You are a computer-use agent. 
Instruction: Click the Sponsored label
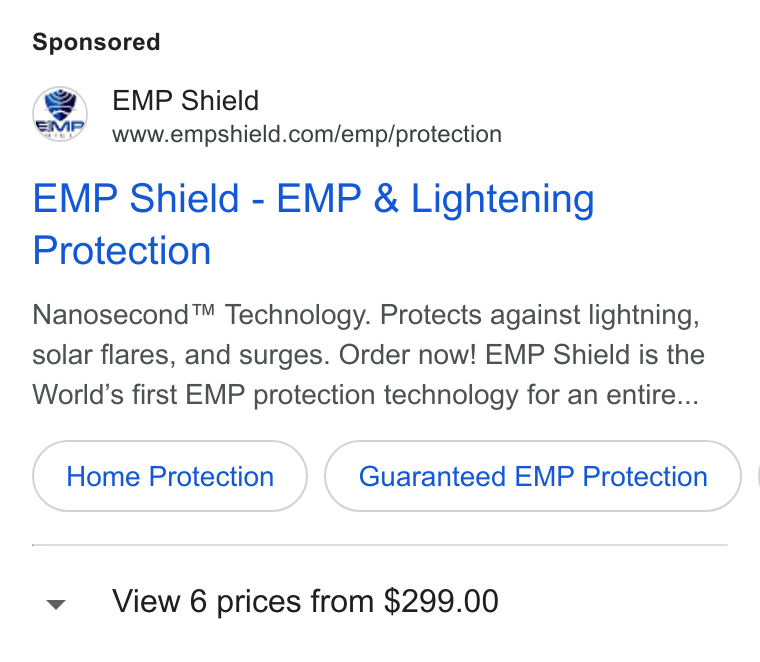pos(96,42)
